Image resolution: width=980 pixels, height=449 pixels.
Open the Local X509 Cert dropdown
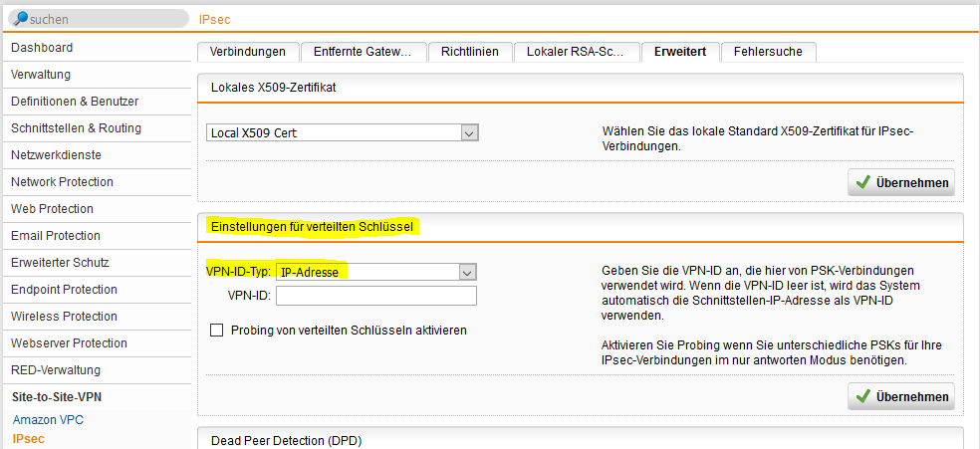coord(470,132)
